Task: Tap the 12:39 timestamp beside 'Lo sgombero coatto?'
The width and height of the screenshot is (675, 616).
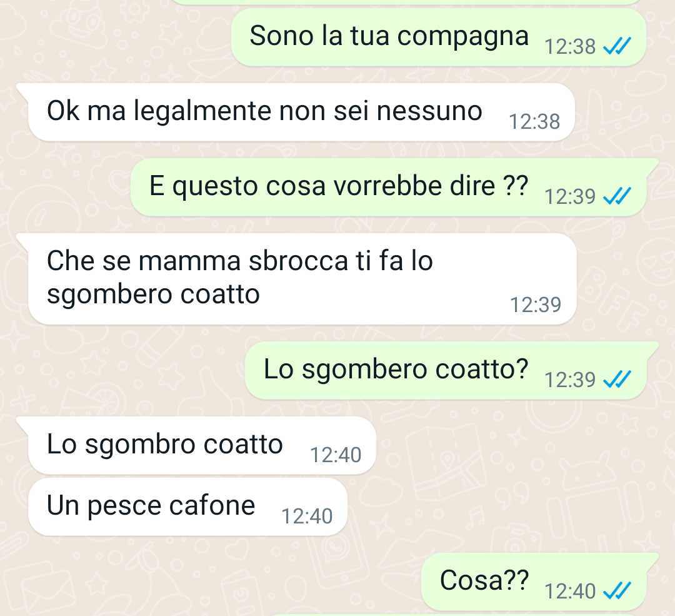Action: coord(570,380)
